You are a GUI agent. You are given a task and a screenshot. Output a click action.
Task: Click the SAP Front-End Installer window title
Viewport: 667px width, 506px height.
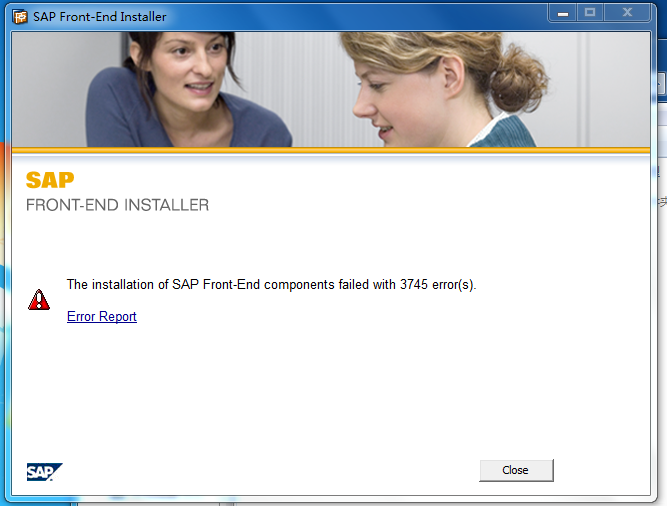click(x=100, y=17)
